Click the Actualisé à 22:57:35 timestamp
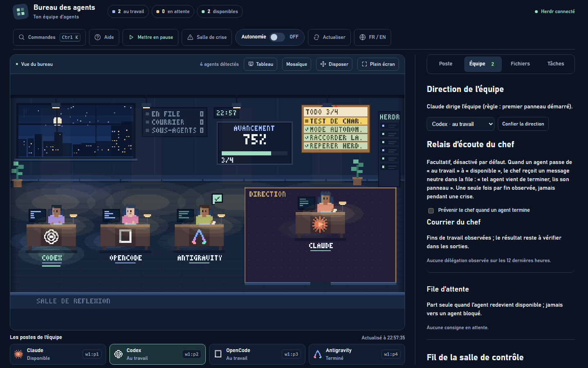The image size is (588, 368). [383, 338]
